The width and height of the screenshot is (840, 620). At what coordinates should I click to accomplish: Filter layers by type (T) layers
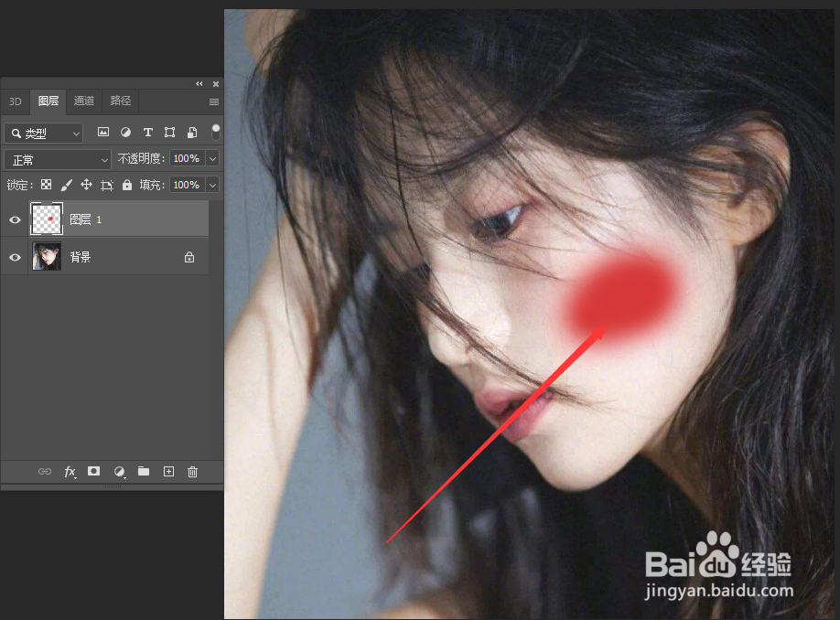tap(148, 132)
